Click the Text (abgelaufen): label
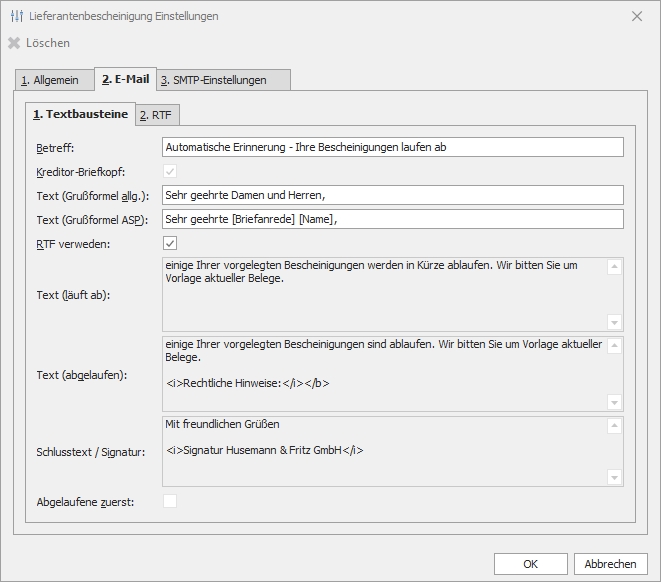Image resolution: width=661 pixels, height=582 pixels. tap(82, 375)
